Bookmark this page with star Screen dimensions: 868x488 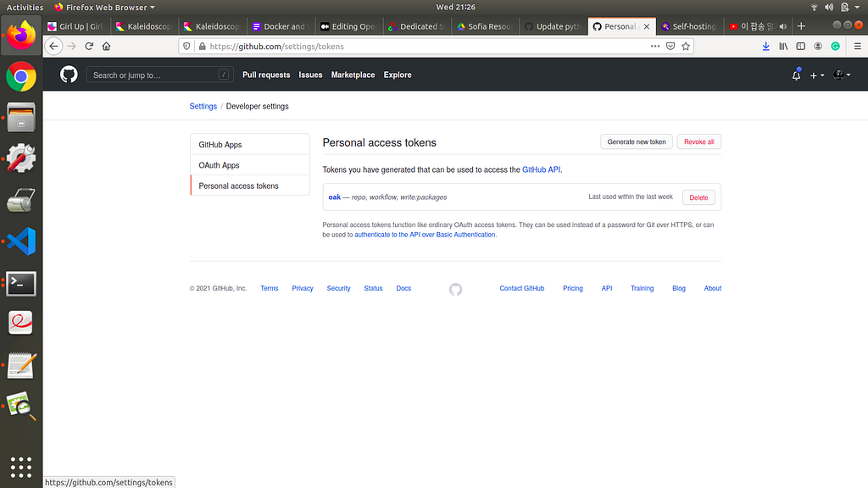tap(686, 47)
